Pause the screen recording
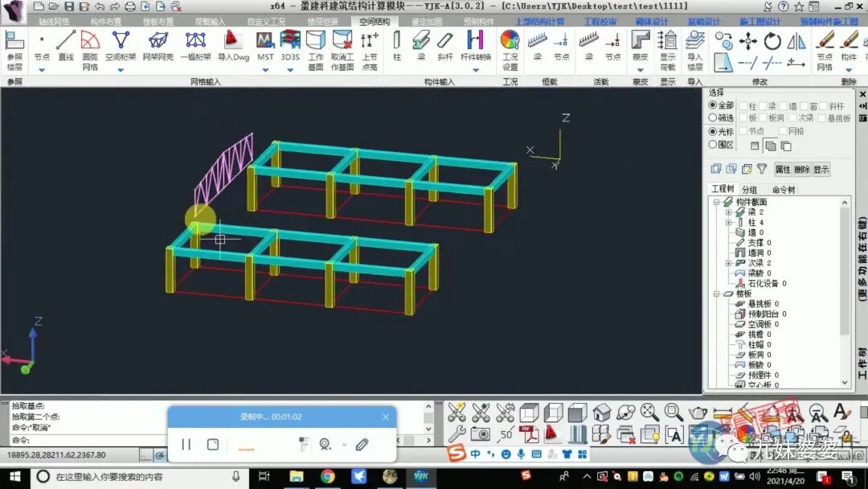868x489 pixels. (186, 444)
